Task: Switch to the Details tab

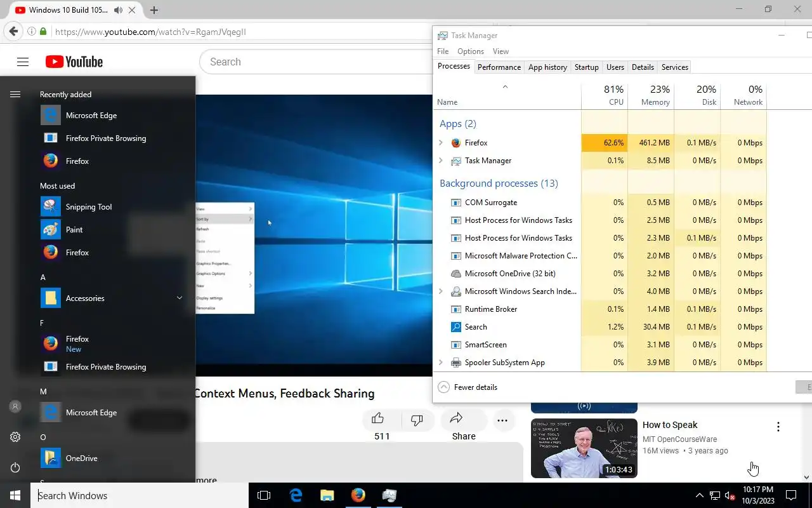Action: 643,67
